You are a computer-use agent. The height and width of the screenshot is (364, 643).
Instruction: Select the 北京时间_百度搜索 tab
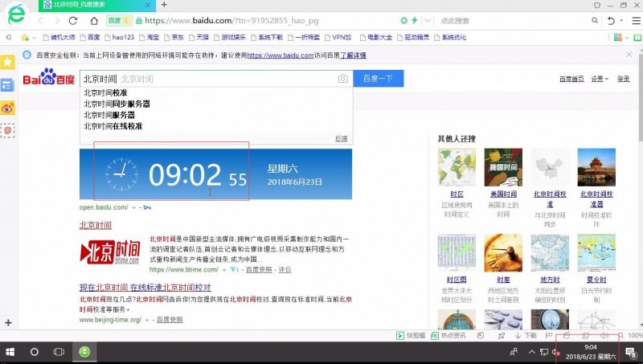[x=97, y=6]
